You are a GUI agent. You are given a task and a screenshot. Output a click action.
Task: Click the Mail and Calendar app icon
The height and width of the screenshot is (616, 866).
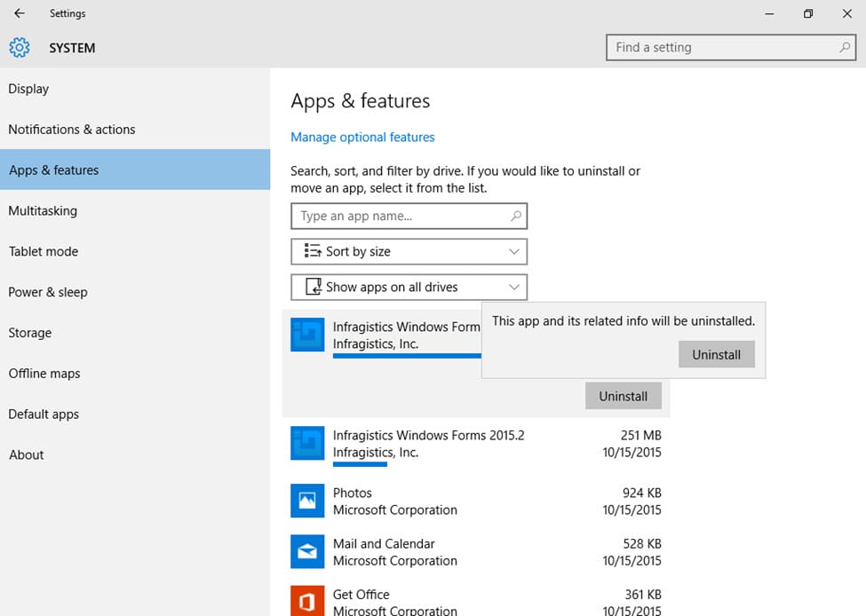307,551
